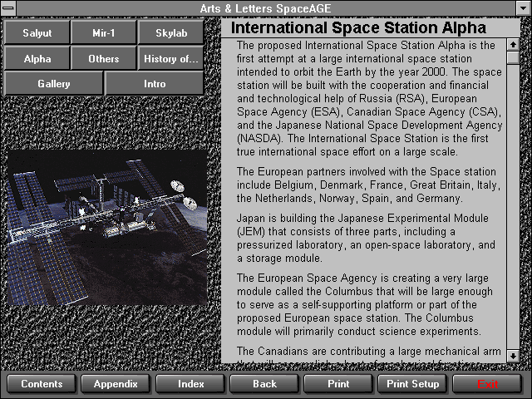Open the Index
The width and height of the screenshot is (532, 399).
click(x=190, y=384)
